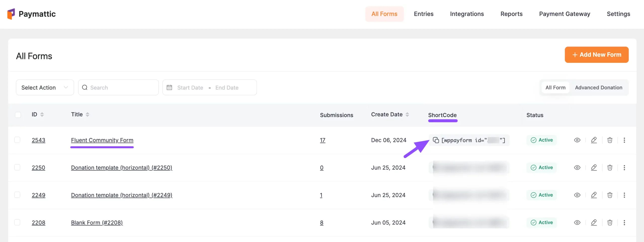Edit form 2250 with the pencil icon
644x242 pixels.
point(594,168)
